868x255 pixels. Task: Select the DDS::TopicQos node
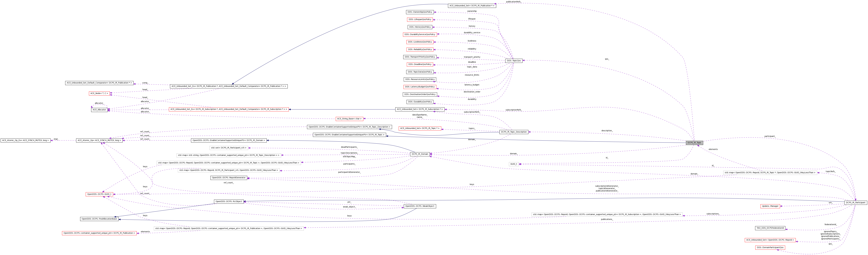pos(514,61)
